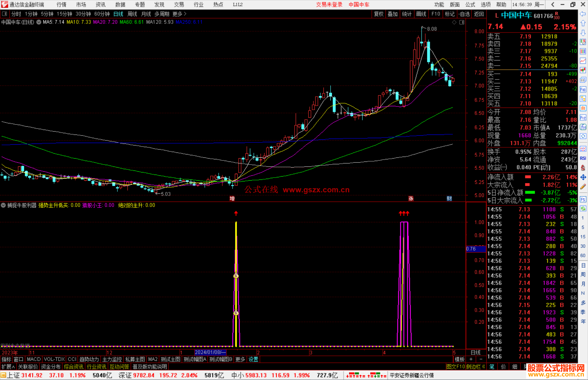Open the 扩展 expander in bottom bar

tap(8, 367)
